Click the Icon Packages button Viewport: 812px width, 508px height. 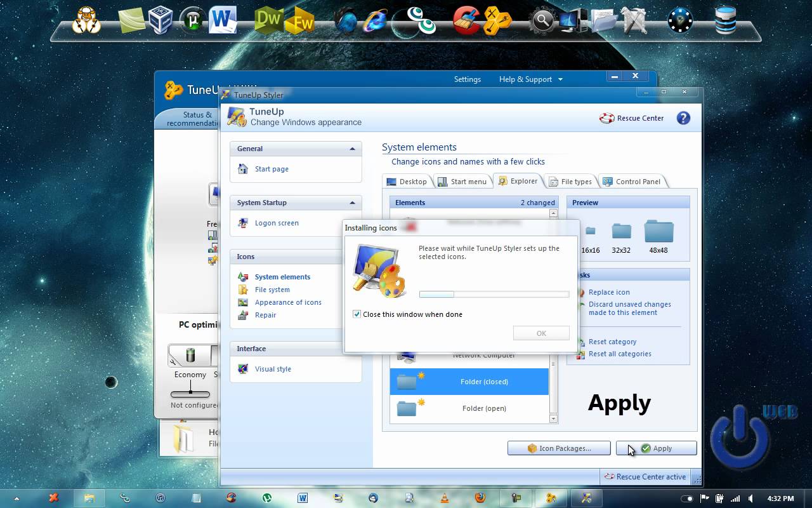[559, 448]
